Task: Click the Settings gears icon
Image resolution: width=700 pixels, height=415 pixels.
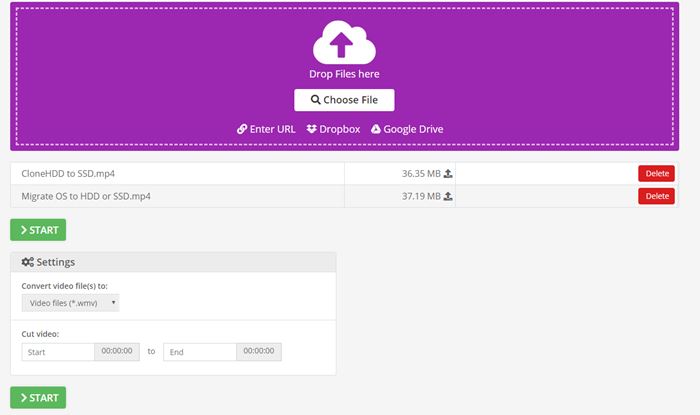Action: 28,262
